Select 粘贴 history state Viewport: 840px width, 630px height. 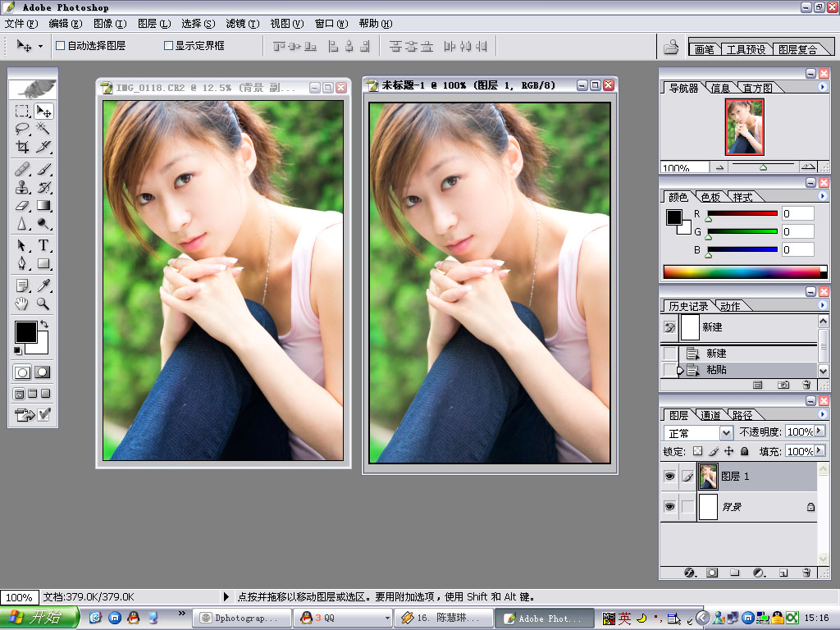point(739,370)
